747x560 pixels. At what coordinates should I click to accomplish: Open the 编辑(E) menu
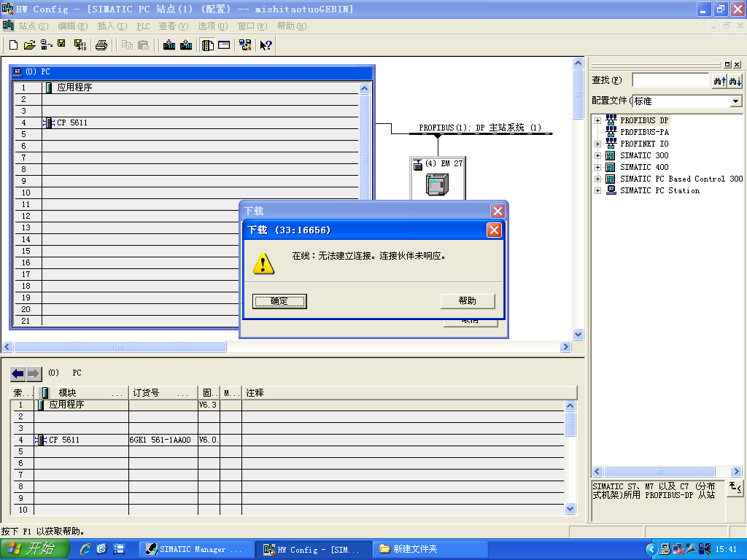click(73, 26)
